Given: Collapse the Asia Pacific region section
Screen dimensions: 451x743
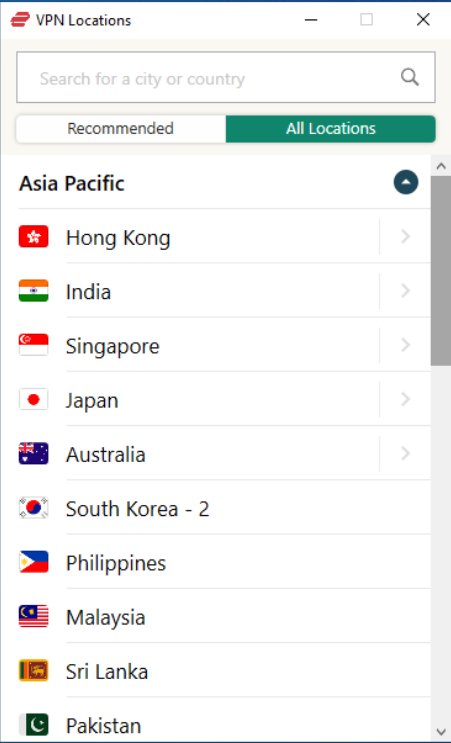Looking at the screenshot, I should (x=406, y=182).
